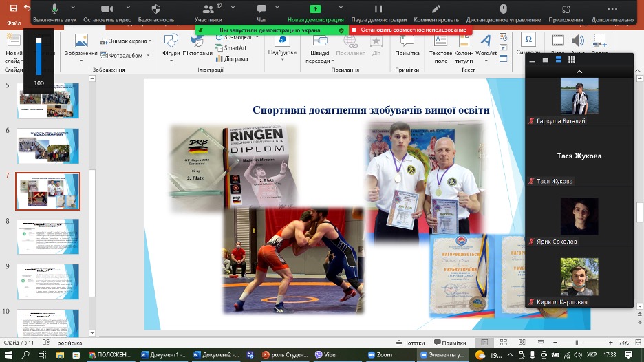Collapse Zoom video panel with up chevron
The width and height of the screenshot is (644, 362).
tap(579, 72)
